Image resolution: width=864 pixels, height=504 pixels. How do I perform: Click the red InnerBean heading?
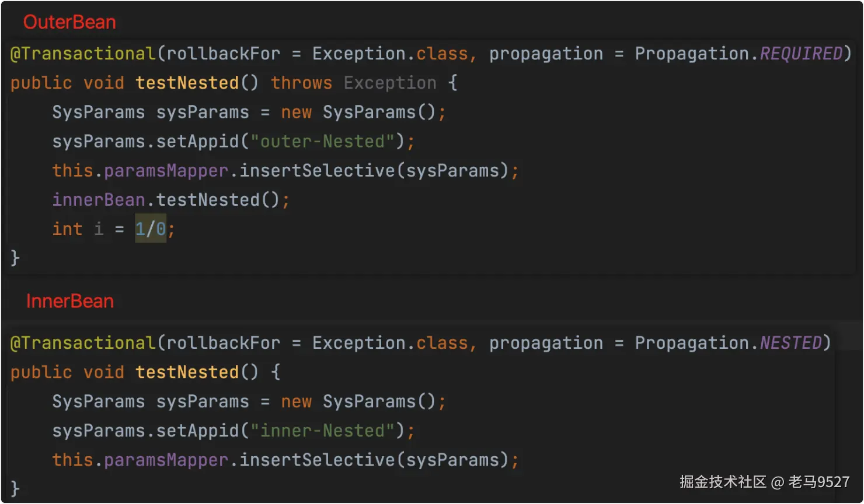[70, 301]
